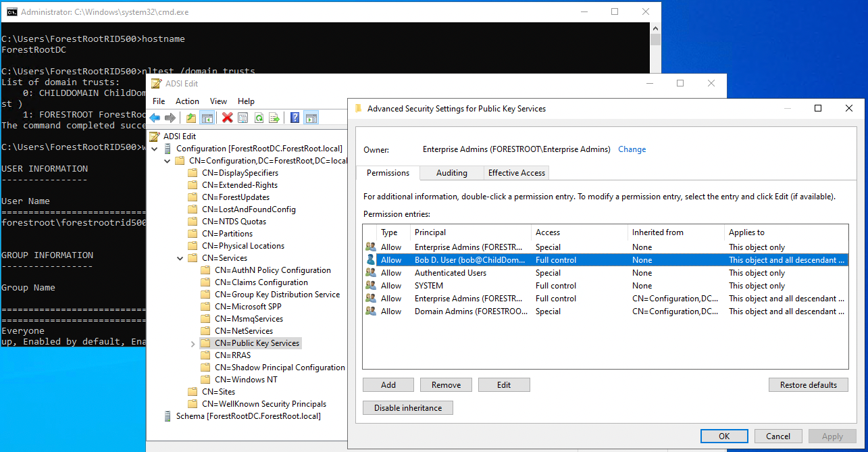The width and height of the screenshot is (868, 452).
Task: Switch to the Effective Access tab
Action: (517, 173)
